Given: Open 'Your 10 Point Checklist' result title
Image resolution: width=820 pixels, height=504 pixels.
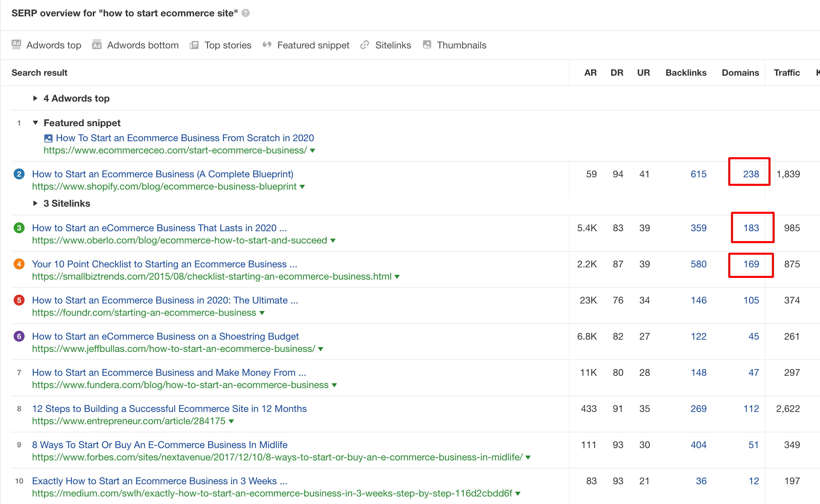Looking at the screenshot, I should coord(165,264).
